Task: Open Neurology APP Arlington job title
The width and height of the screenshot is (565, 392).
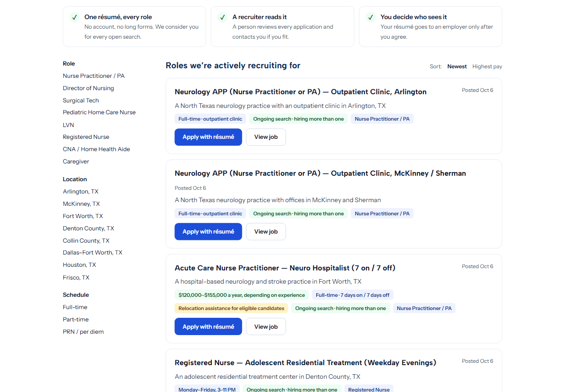Action: 301,92
